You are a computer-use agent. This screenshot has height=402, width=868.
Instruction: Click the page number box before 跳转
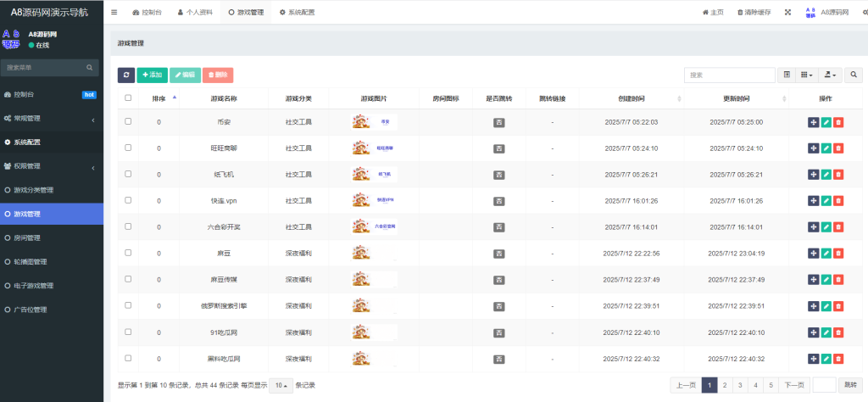(x=824, y=385)
